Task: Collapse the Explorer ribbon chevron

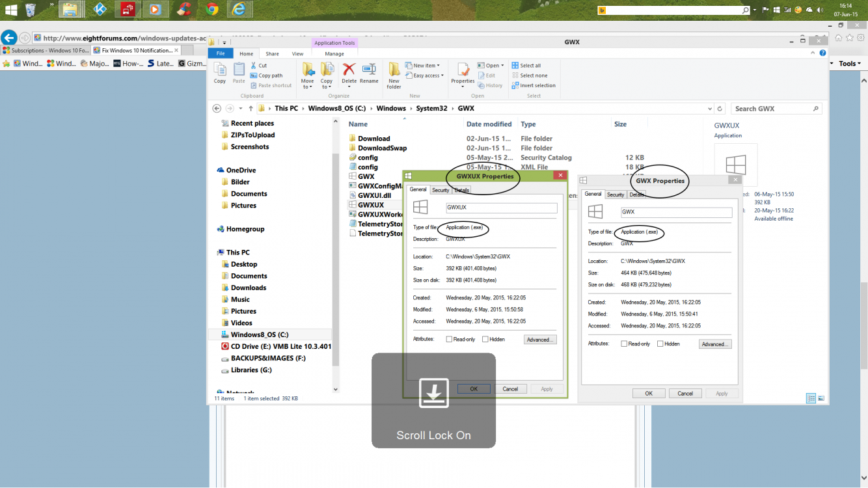Action: (x=813, y=53)
